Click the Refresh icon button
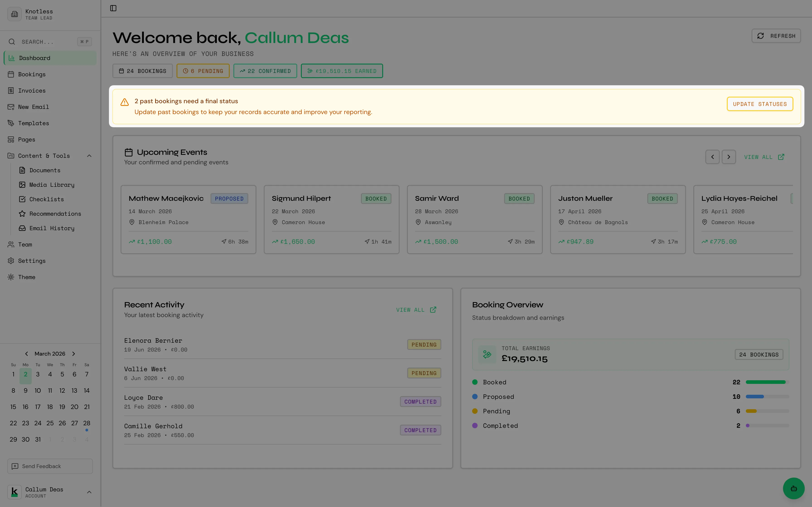This screenshot has width=812, height=507. [776, 36]
